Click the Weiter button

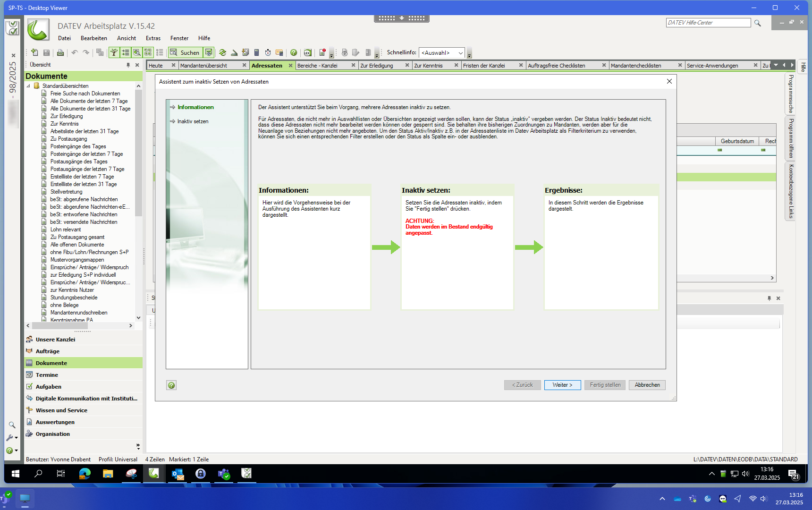(562, 385)
